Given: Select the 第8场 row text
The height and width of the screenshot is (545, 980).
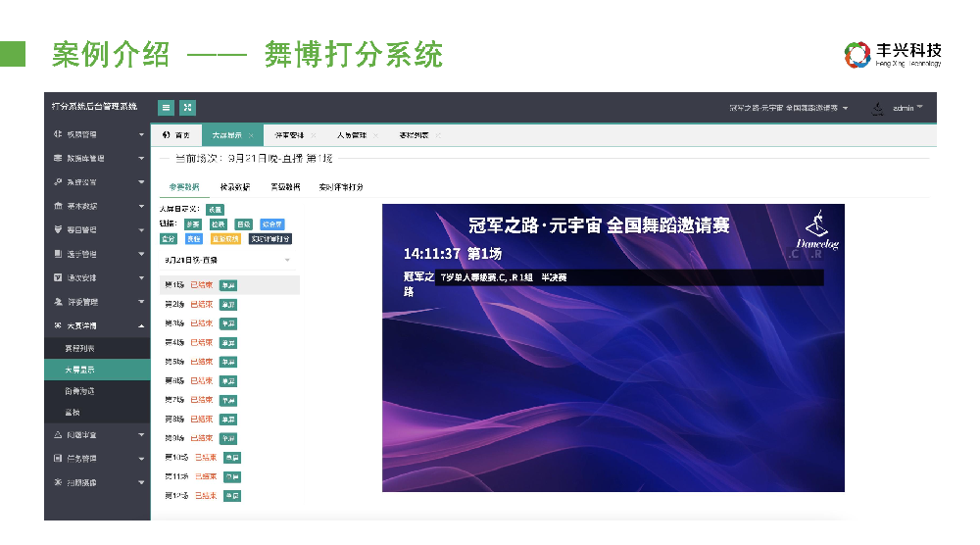Looking at the screenshot, I should 174,419.
